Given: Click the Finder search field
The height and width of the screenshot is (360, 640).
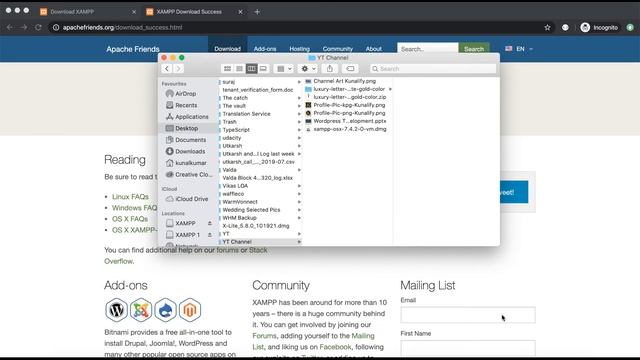Looking at the screenshot, I should (x=433, y=69).
